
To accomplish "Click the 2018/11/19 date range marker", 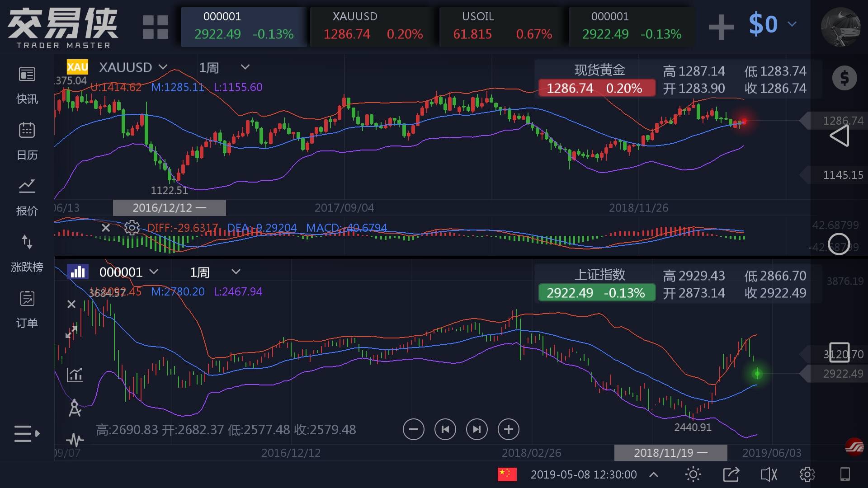I will coord(670,453).
